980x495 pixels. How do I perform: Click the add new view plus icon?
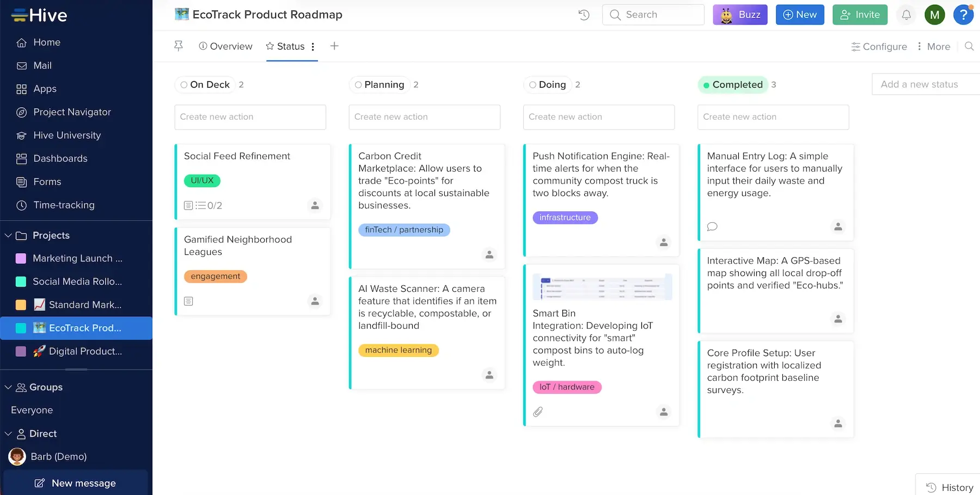(x=334, y=46)
